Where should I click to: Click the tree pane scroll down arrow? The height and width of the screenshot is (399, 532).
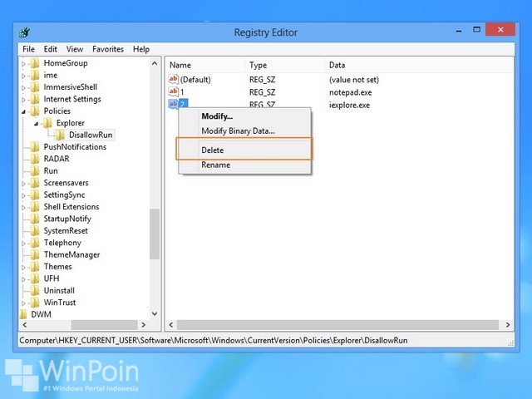pos(155,314)
